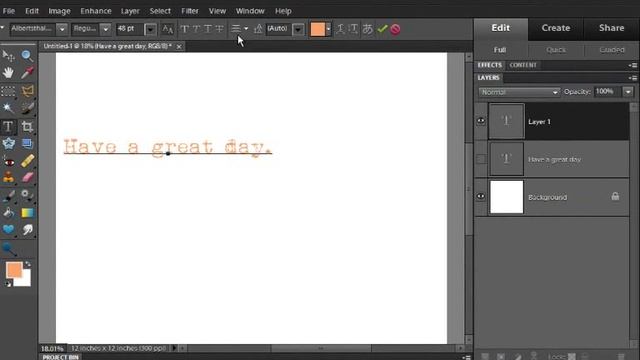Commit the text edit with green checkmark
The image size is (640, 360).
coord(382,29)
